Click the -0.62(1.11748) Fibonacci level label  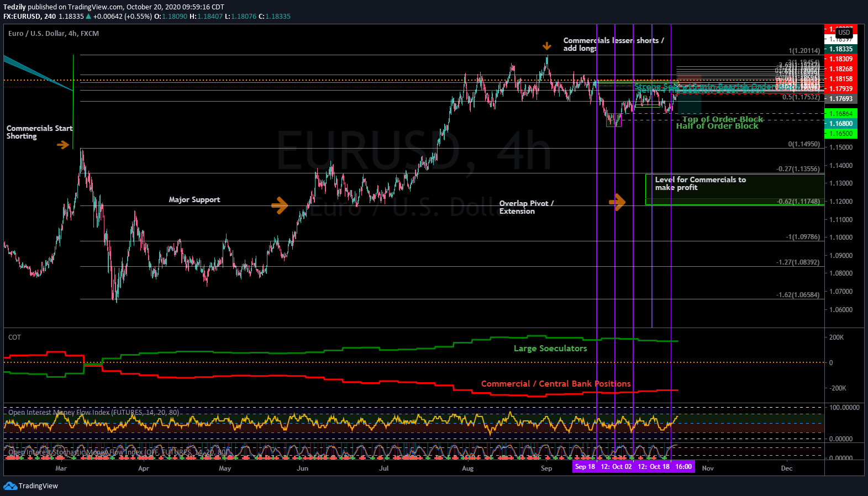798,202
